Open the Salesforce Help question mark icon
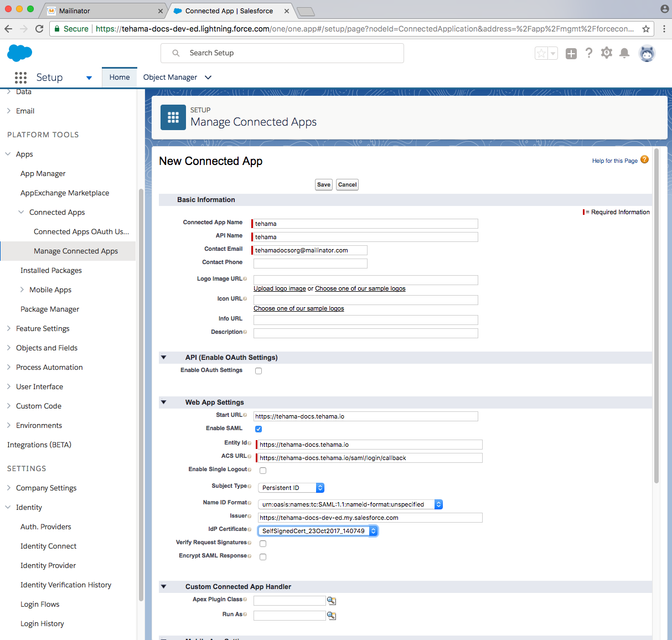 click(x=589, y=53)
